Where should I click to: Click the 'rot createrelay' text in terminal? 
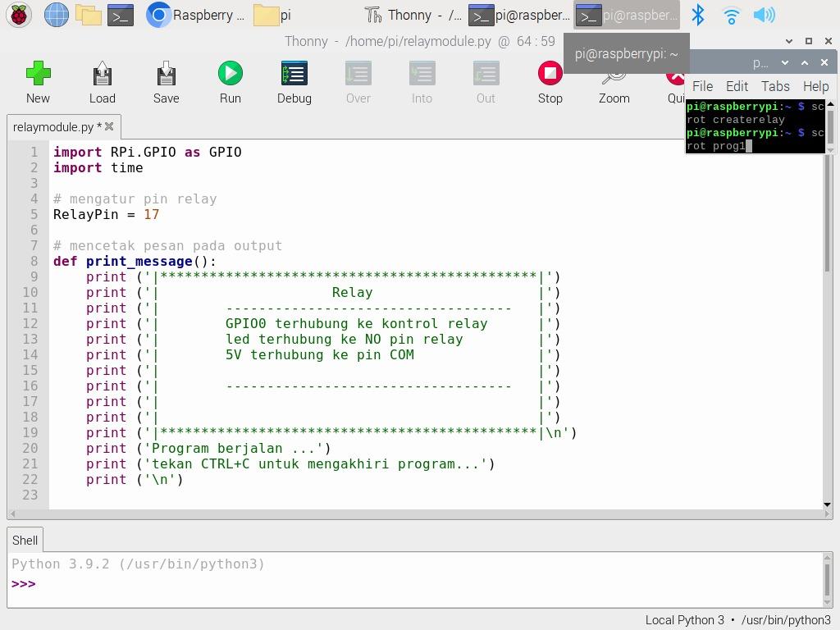736,120
